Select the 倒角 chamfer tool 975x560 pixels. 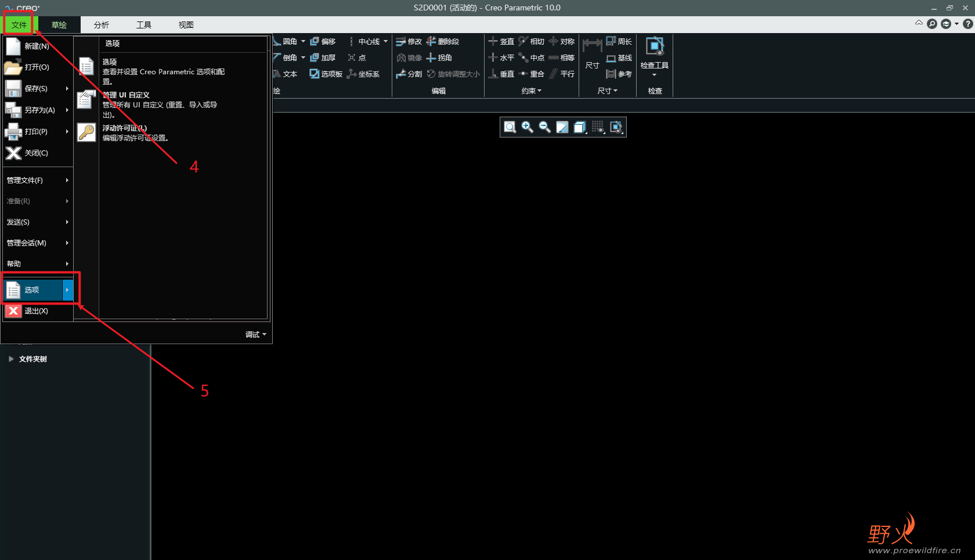click(x=286, y=58)
